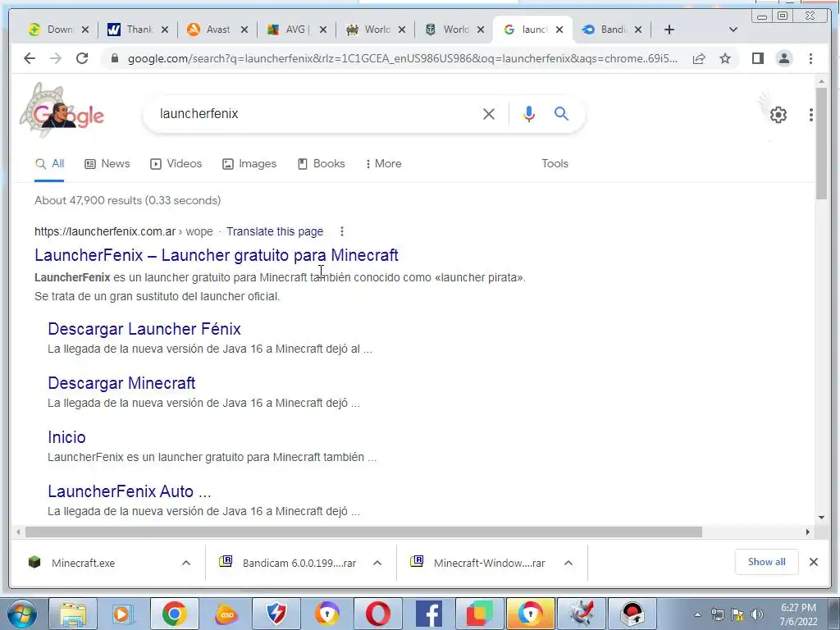Screen dimensions: 840x630
Task: Select the Videos results tab
Action: pyautogui.click(x=176, y=164)
